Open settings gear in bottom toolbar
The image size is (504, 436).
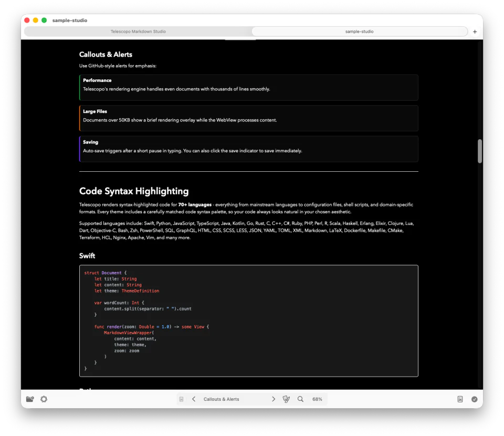(x=44, y=399)
